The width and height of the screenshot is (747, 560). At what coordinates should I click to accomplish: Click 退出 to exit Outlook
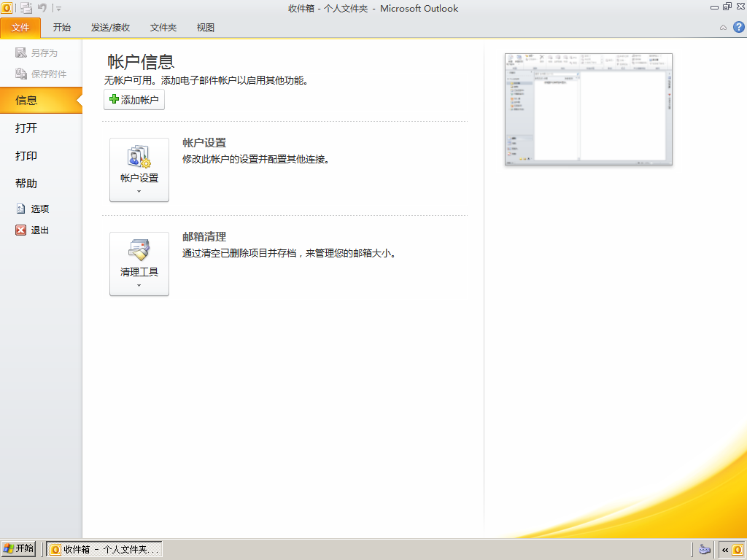(x=32, y=230)
